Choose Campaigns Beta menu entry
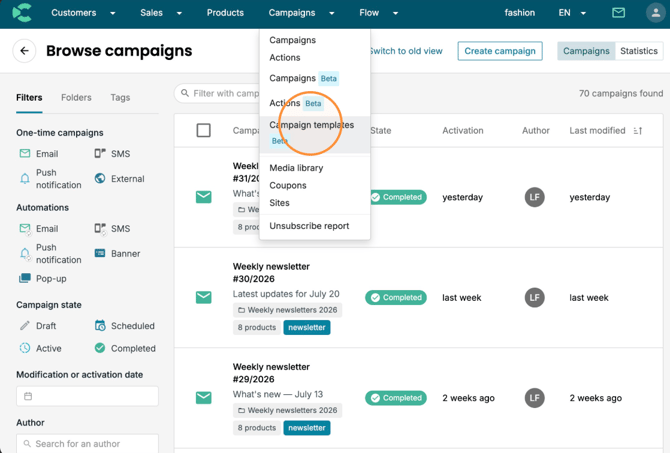This screenshot has height=453, width=670. click(304, 78)
